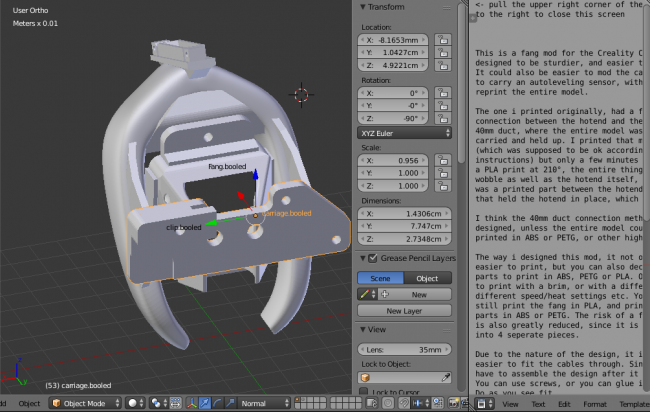This screenshot has height=412, width=650.
Task: Open the text editor View menu
Action: pos(510,404)
